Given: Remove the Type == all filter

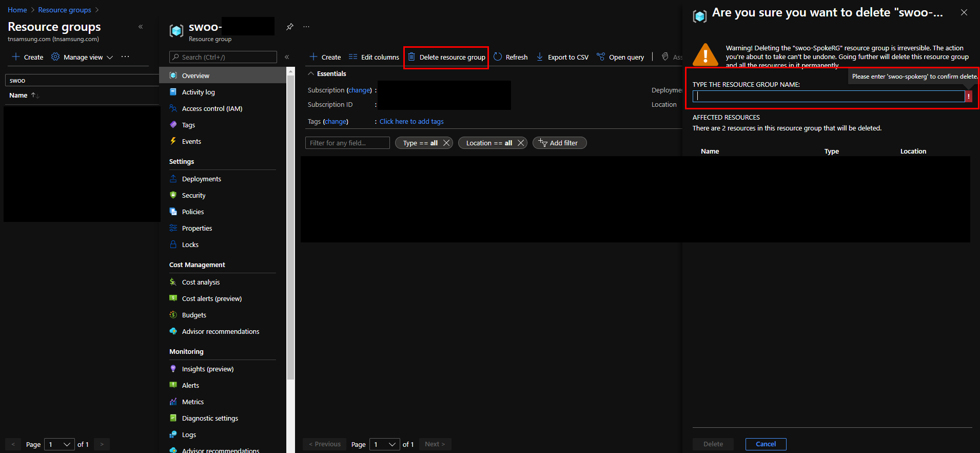Looking at the screenshot, I should point(446,143).
